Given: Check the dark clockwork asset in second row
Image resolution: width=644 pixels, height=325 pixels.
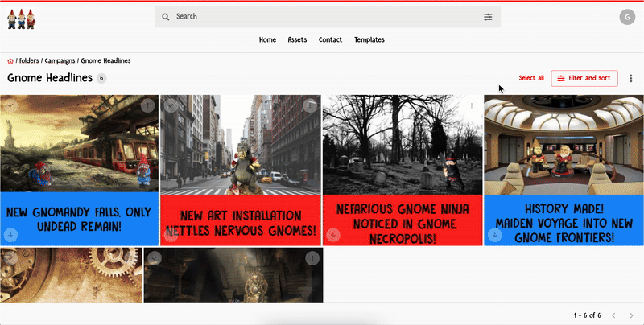Looking at the screenshot, I should coord(155,257).
